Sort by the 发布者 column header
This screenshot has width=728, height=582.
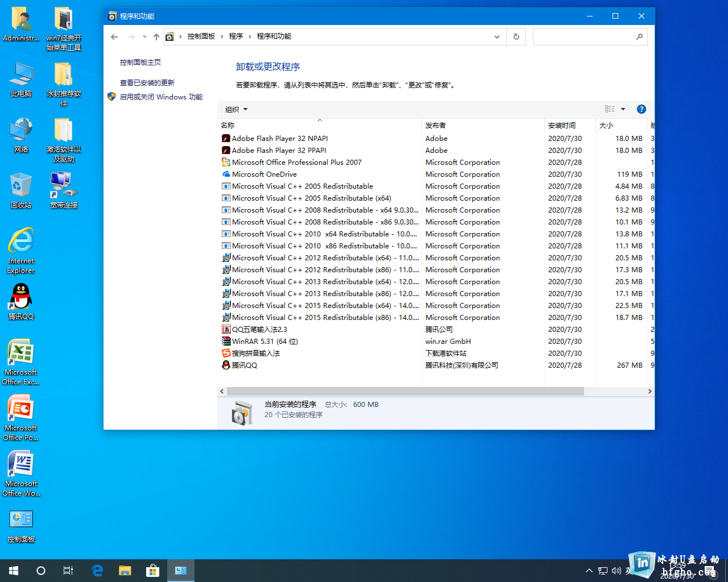(x=483, y=125)
